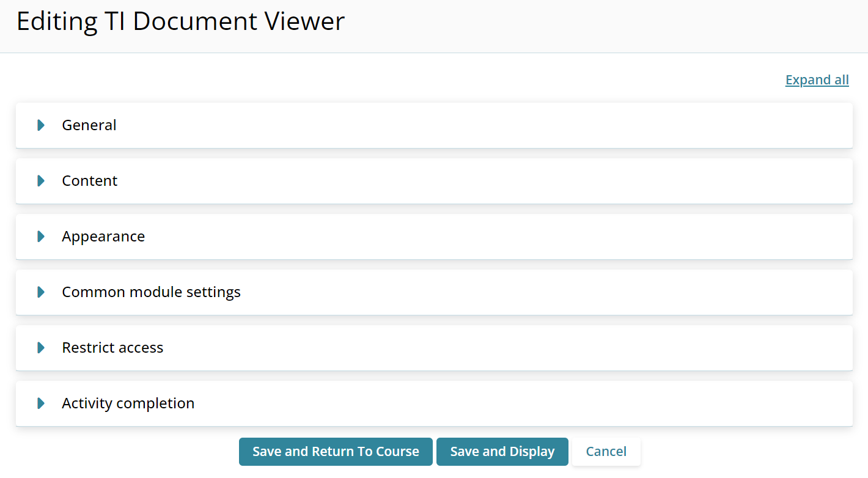Click the arrow icon next to Appearance
The image size is (868, 478).
[x=41, y=237]
